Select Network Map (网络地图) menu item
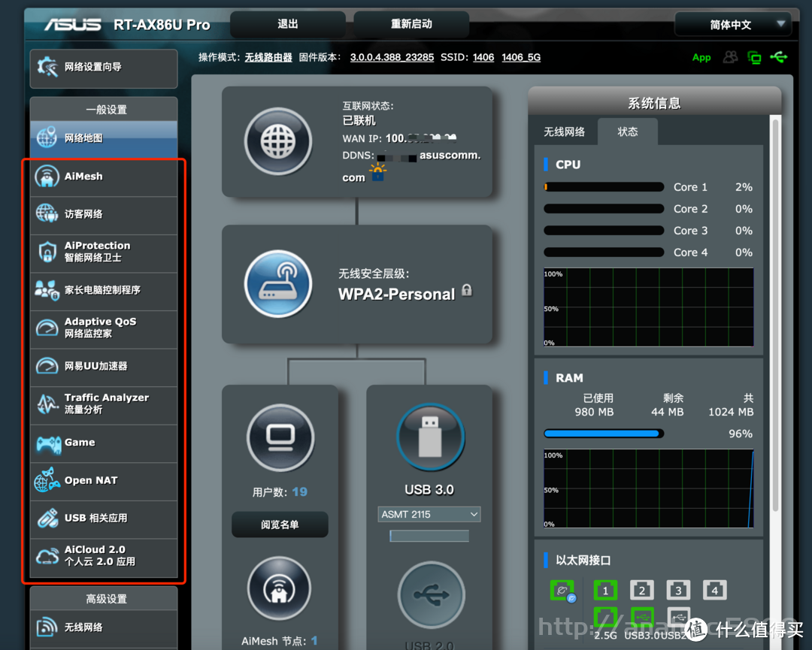 coord(104,138)
